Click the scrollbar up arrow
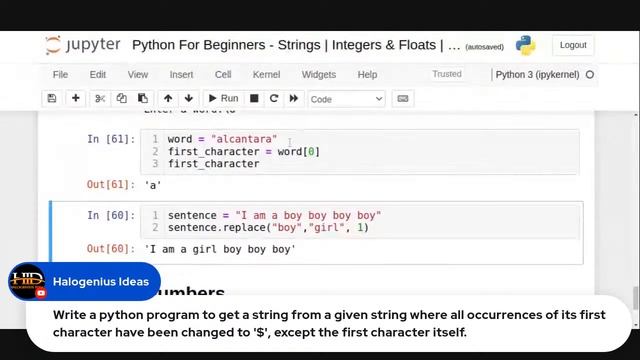The image size is (640, 360). click(636, 116)
